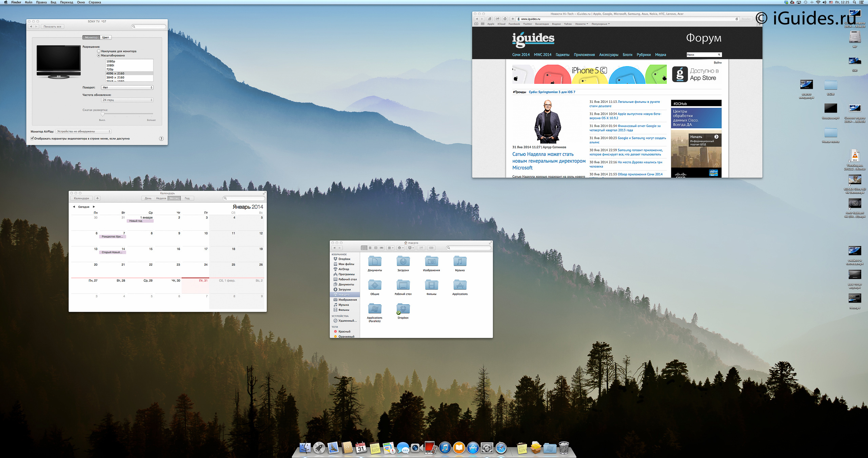Open the Trash in the Dock
Screen dimensions: 868x458
coord(564,448)
